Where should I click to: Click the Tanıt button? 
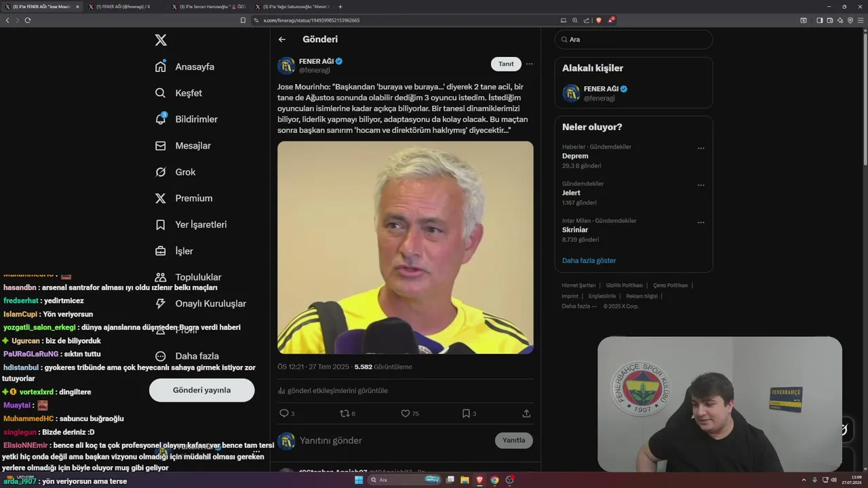point(506,64)
